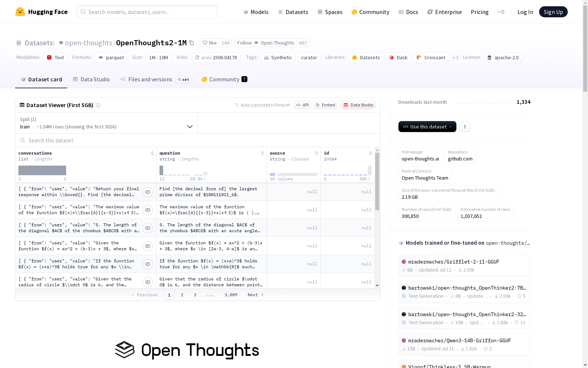Image resolution: width=588 pixels, height=368 pixels.
Task: Go to page 2 of dataset viewer
Action: point(182,295)
